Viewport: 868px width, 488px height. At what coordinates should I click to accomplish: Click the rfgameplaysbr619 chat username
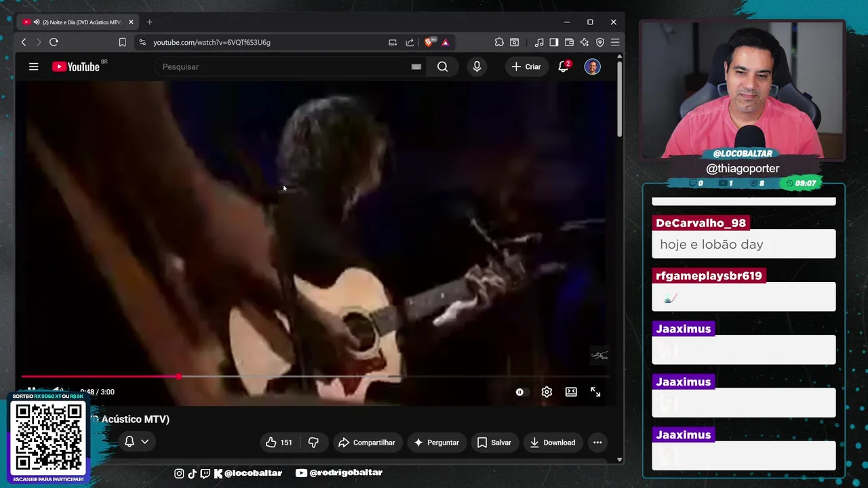[x=709, y=276]
